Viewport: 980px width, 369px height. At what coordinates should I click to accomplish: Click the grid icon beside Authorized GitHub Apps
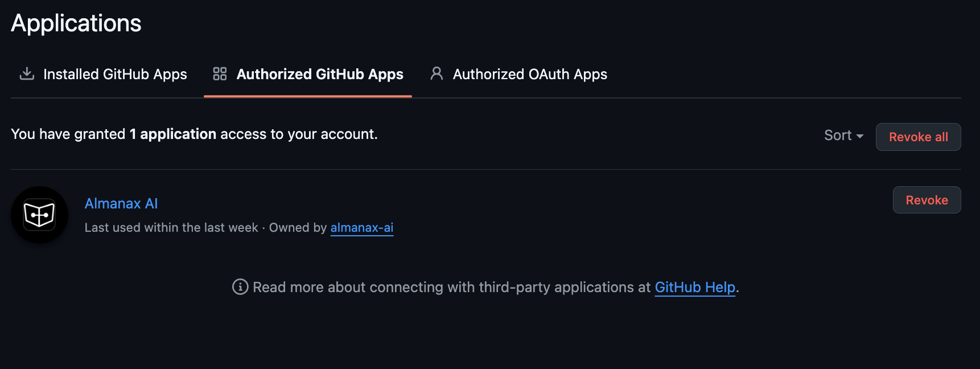tap(220, 73)
